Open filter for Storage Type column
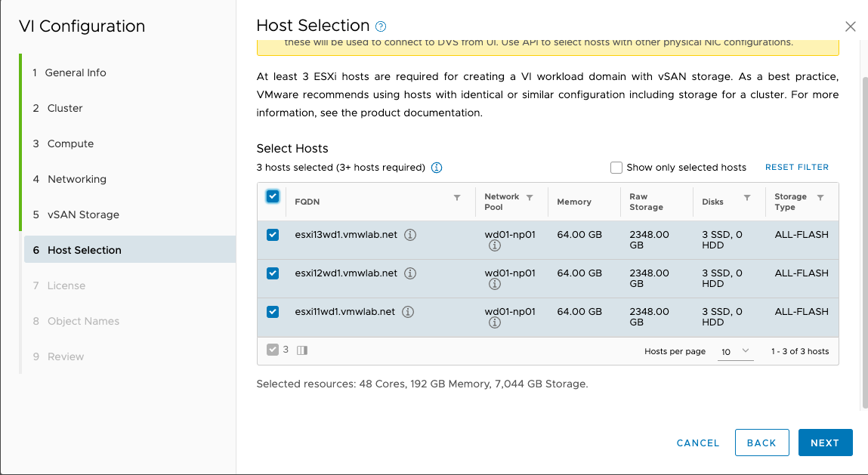 point(820,198)
